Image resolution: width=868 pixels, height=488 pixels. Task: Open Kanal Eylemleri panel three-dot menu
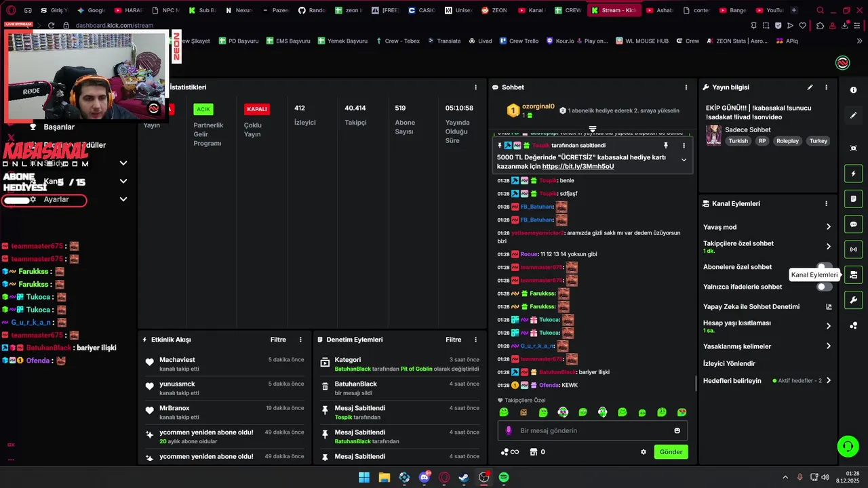coord(826,203)
